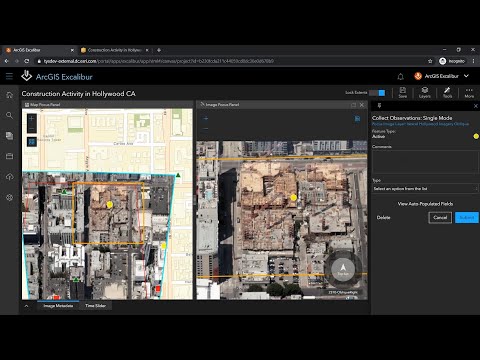480x360 pixels.
Task: Click the yellow Active feature type swatch
Action: click(x=476, y=136)
